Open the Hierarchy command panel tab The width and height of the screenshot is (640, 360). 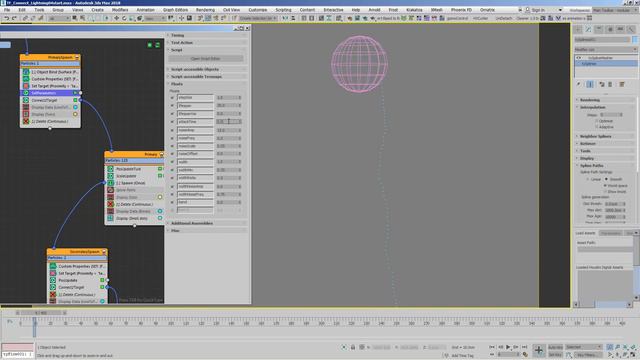coord(599,29)
